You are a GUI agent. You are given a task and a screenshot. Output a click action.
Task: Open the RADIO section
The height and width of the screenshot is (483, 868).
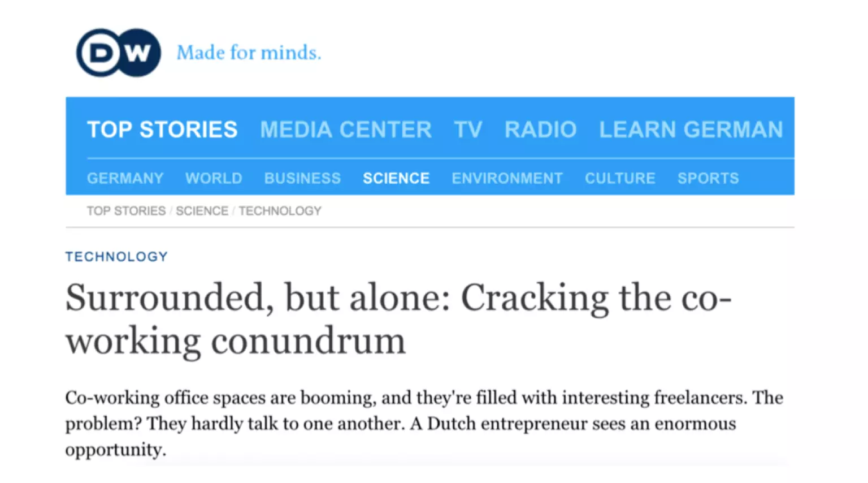coord(541,130)
